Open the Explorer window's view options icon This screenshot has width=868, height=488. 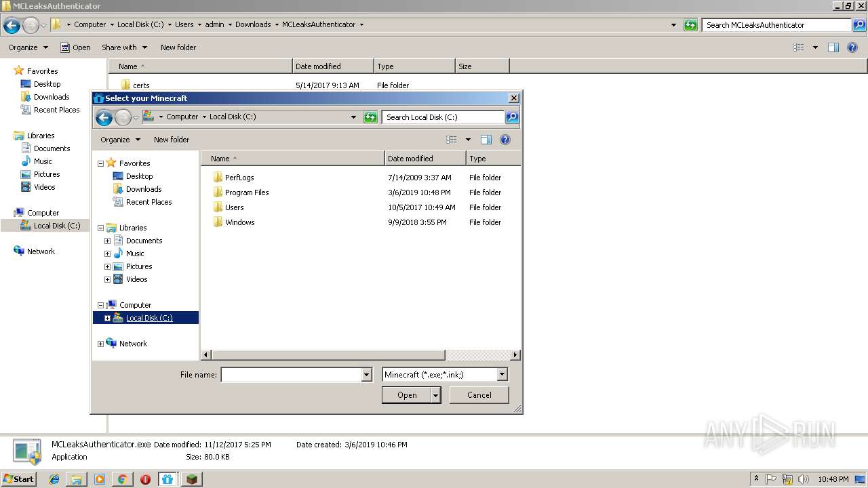point(799,47)
